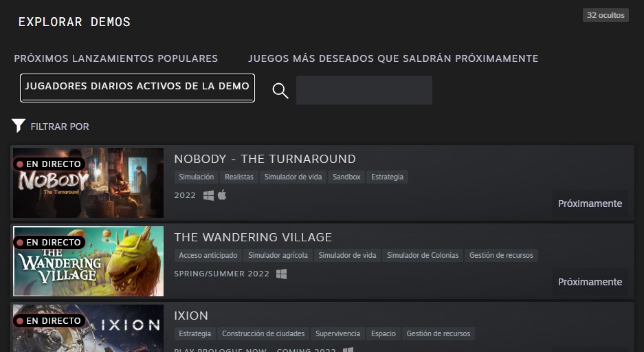Click the Windows icon for The Wandering Village

point(281,274)
